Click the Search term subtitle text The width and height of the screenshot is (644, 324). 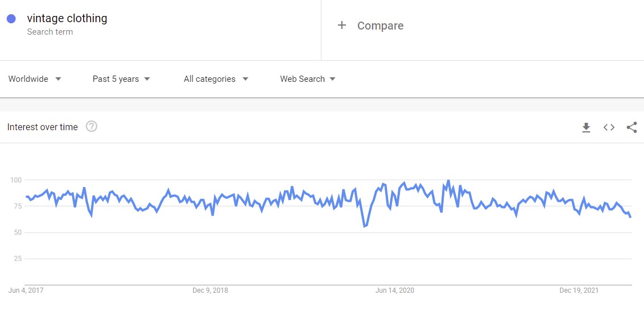click(x=50, y=32)
